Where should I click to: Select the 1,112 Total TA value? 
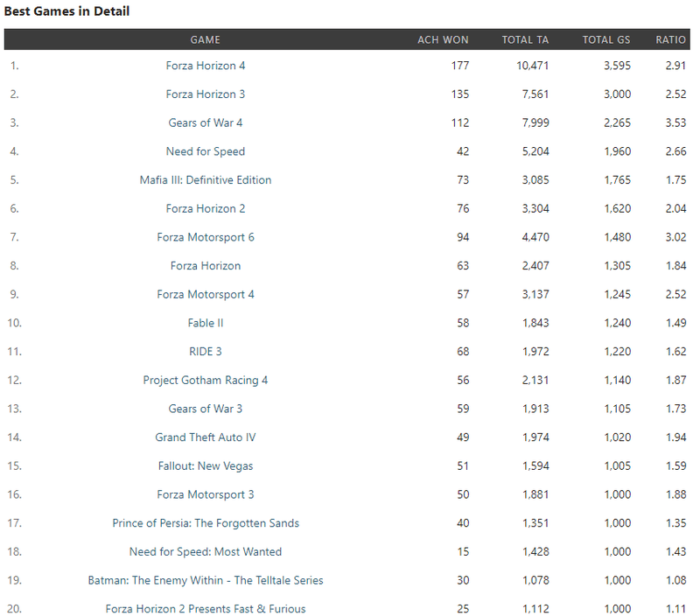click(535, 608)
